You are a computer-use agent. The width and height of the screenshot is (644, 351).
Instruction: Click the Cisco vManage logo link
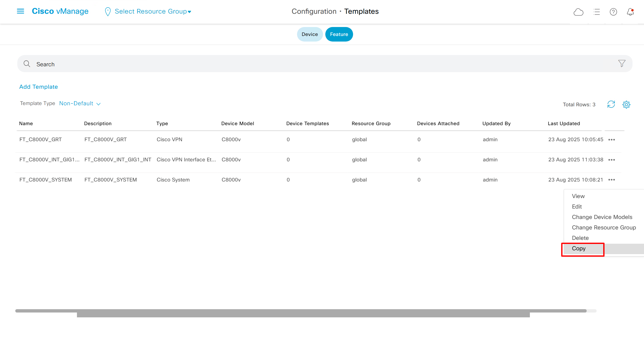[x=60, y=11]
